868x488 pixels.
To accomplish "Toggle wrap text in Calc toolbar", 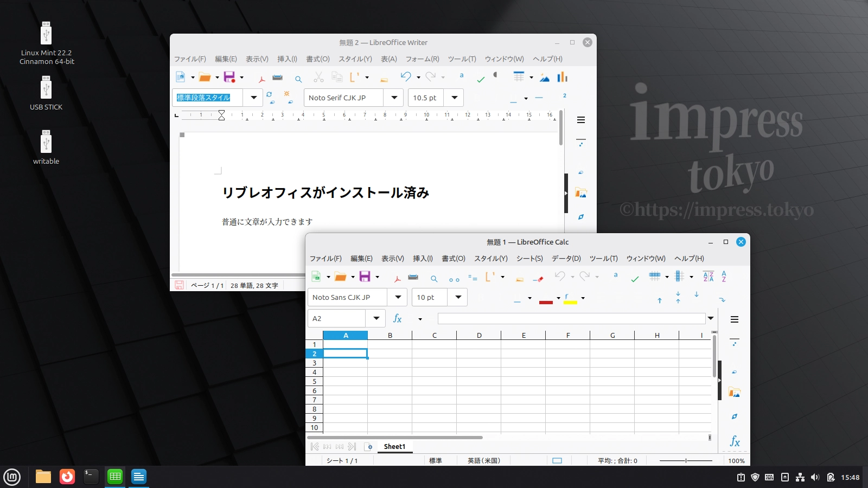I will (722, 300).
